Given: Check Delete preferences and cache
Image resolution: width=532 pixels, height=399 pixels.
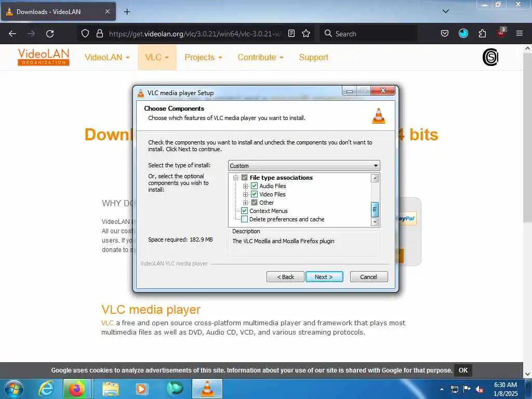Looking at the screenshot, I should (244, 219).
